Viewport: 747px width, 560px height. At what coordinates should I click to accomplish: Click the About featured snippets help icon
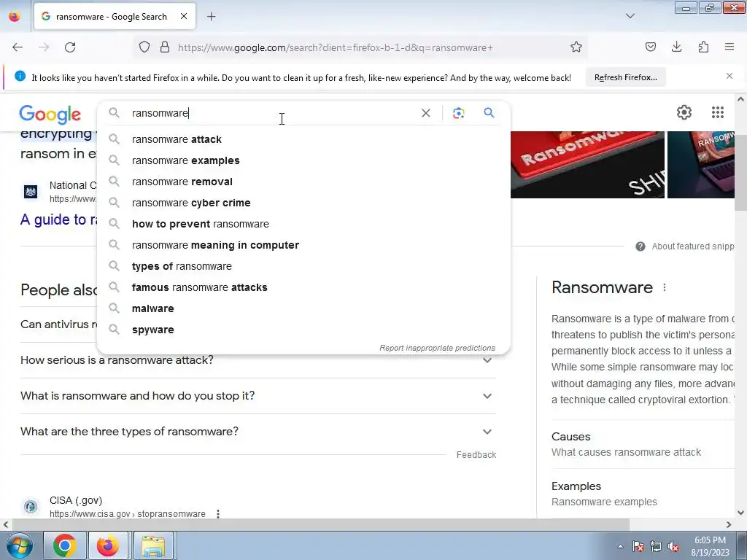point(640,246)
